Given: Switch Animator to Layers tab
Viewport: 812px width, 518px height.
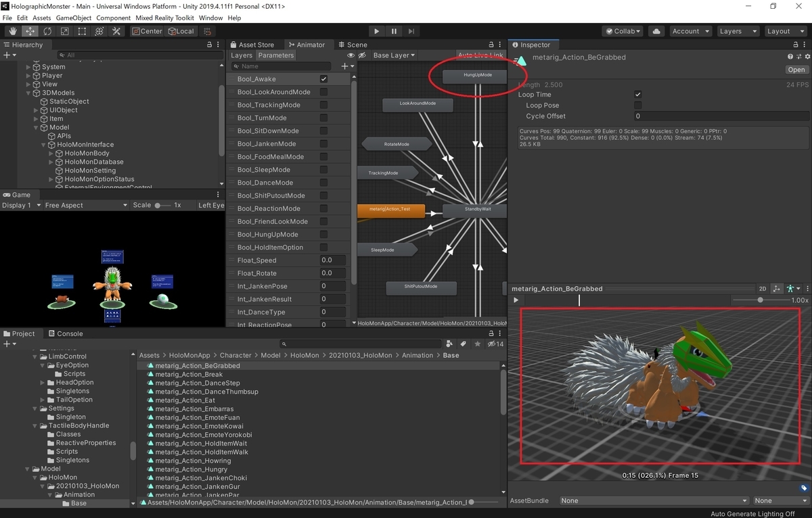Looking at the screenshot, I should [x=242, y=55].
